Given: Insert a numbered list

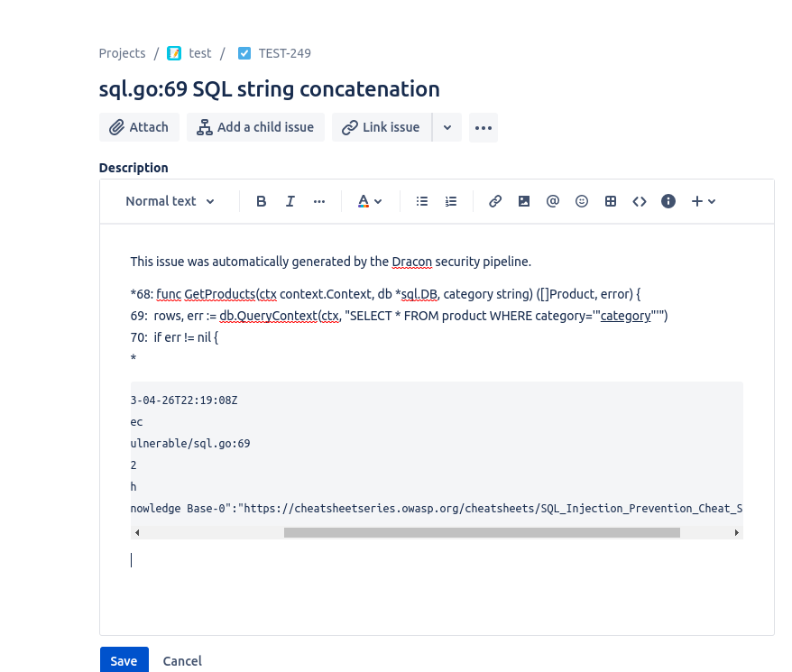Looking at the screenshot, I should (451, 201).
